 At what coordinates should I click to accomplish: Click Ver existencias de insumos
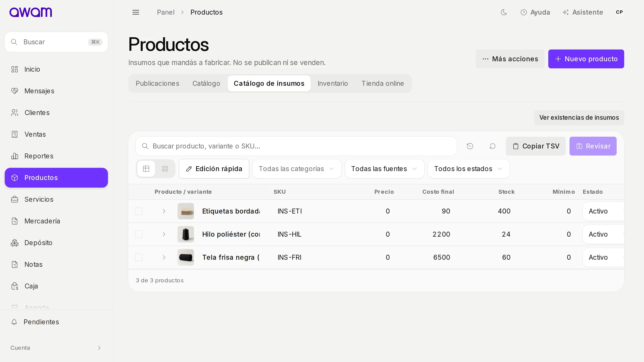[x=579, y=118]
